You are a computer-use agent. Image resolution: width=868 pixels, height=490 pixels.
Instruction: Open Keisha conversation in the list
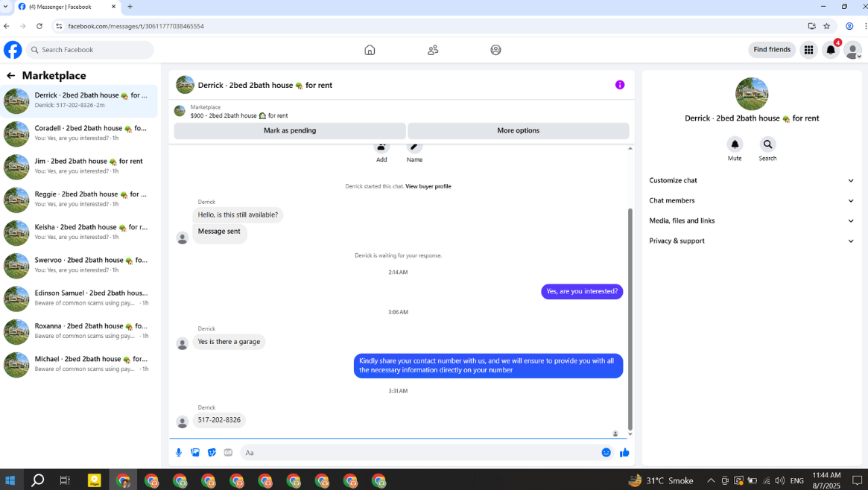[79, 232]
